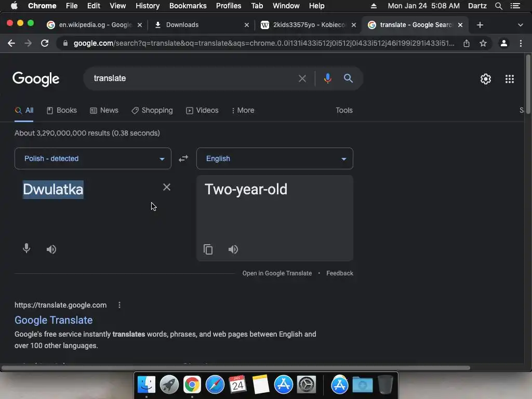Expand English target language dropdown
The width and height of the screenshot is (532, 399).
[x=274, y=158]
